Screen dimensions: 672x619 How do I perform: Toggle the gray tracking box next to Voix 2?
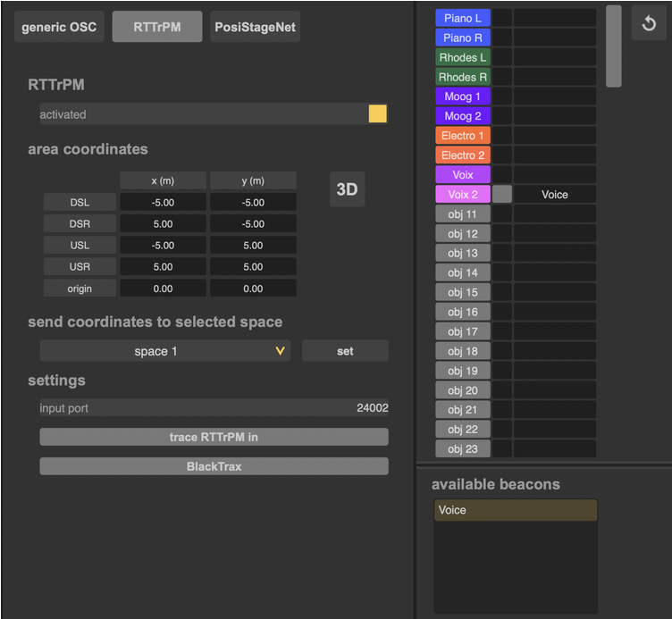(x=502, y=195)
